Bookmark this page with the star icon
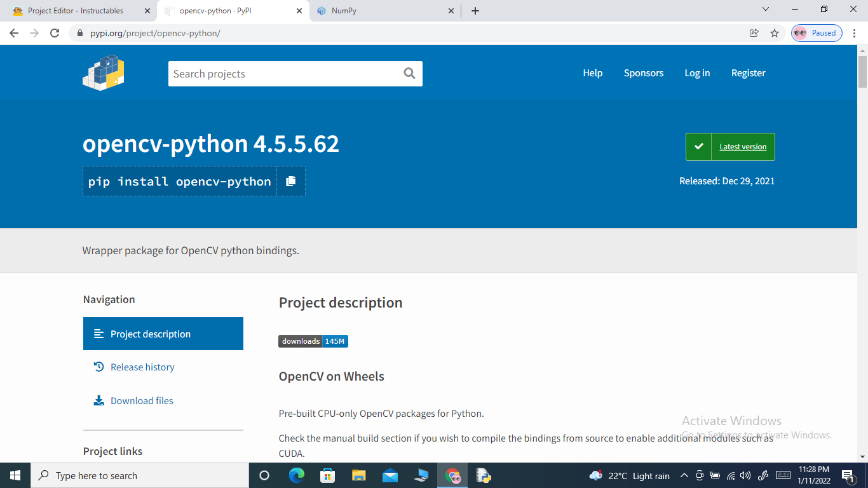The width and height of the screenshot is (868, 488). [x=775, y=33]
